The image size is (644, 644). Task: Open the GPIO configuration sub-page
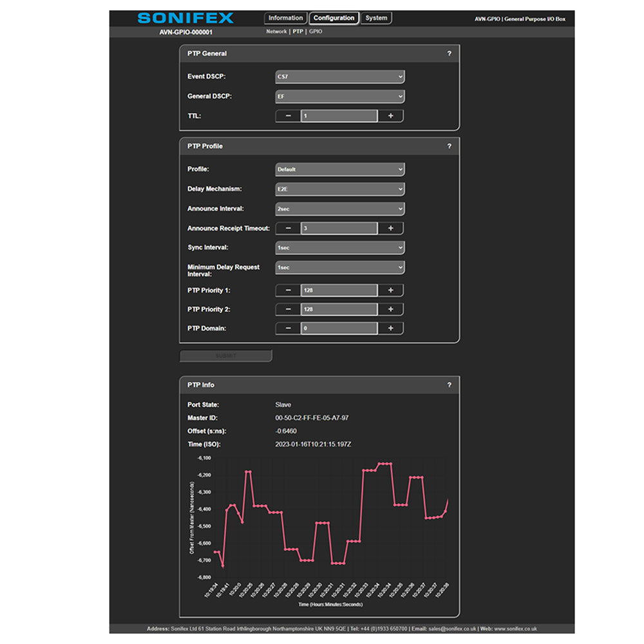point(316,32)
